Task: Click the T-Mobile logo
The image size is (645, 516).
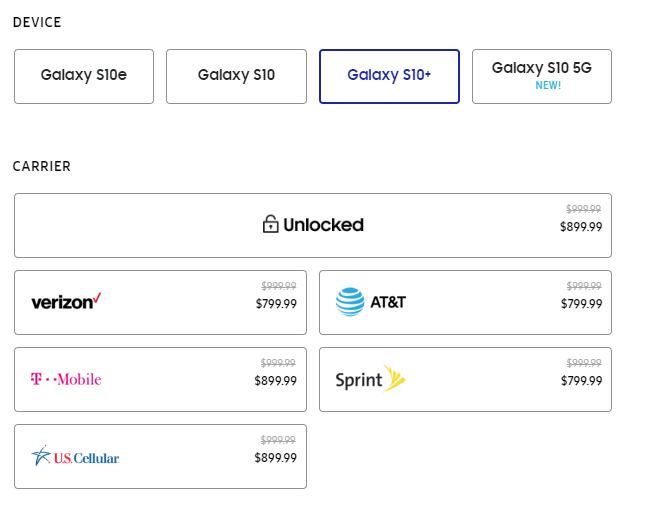Action: click(66, 379)
